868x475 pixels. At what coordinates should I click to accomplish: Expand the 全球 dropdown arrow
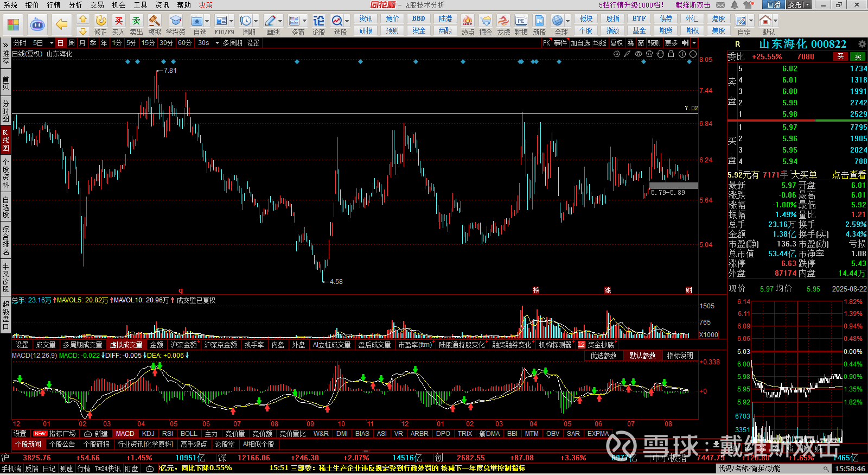pos(567,21)
